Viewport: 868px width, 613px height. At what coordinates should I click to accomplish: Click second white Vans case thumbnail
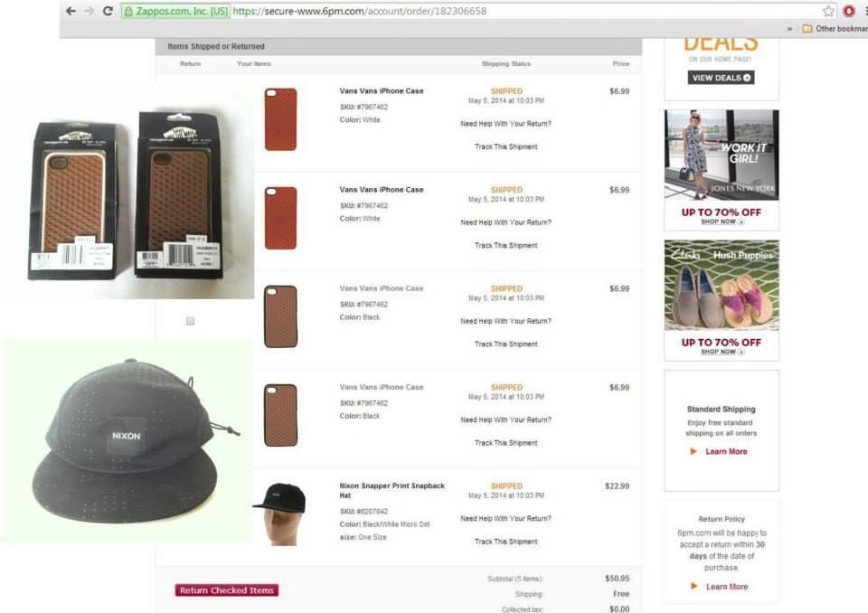click(x=280, y=218)
